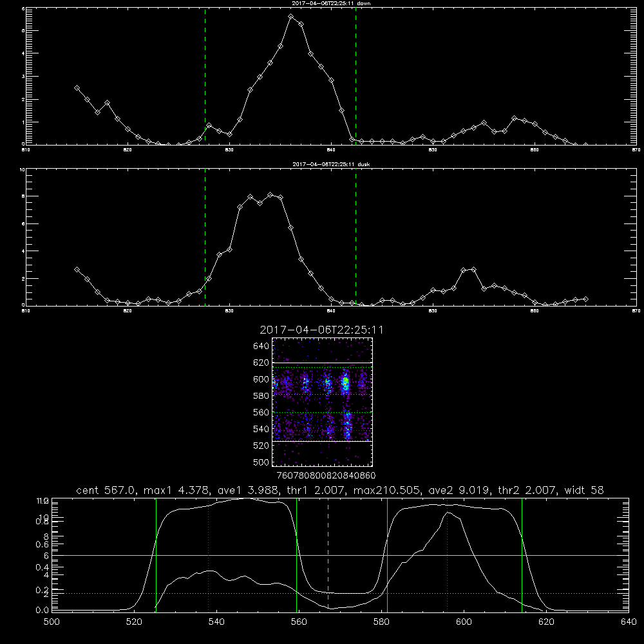
Task: Click the '2017-04-06T22:25:11 dusk' plot title
Action: (331, 164)
